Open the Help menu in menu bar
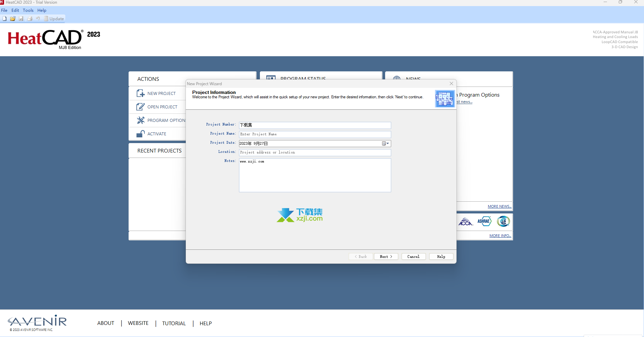Screen dimensions: 644x337 tap(42, 10)
